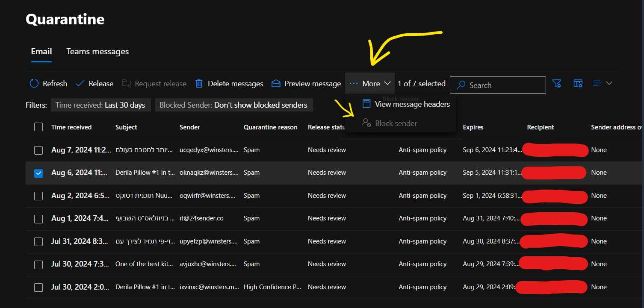
Task: Click subject One of the best kit...
Action: (x=145, y=264)
